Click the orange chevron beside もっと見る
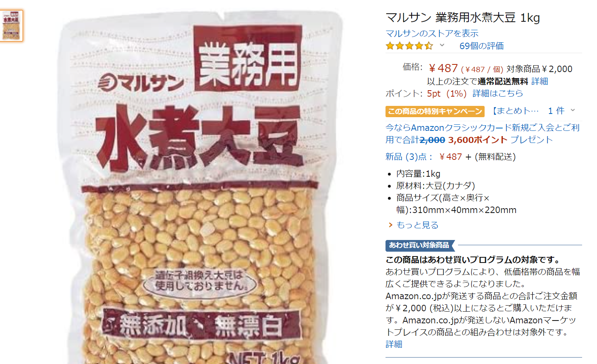 (x=390, y=225)
